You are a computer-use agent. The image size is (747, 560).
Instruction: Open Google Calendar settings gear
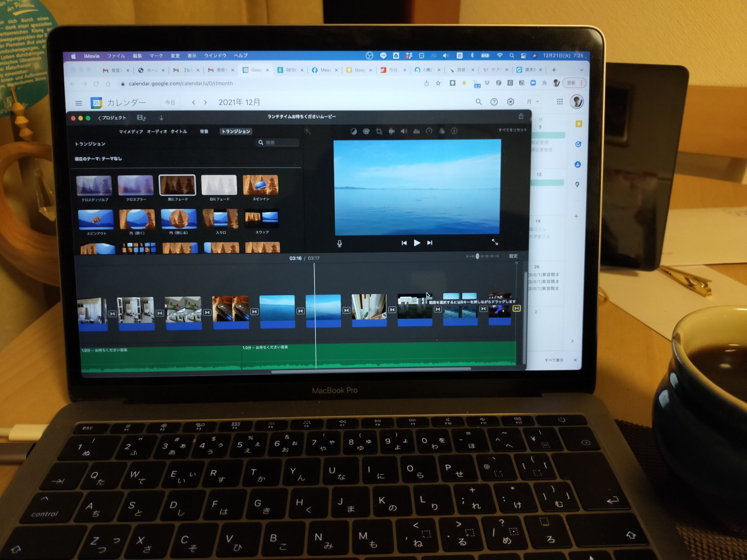tap(510, 101)
